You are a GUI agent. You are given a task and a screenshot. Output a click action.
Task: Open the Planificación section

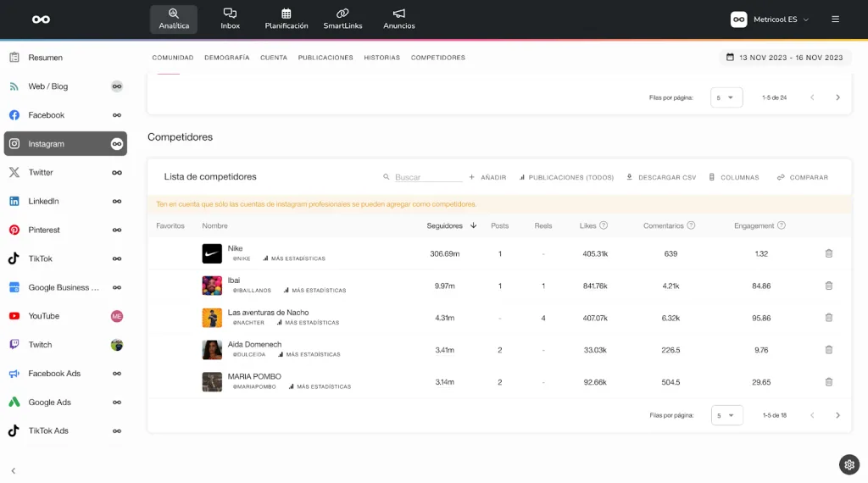[287, 19]
